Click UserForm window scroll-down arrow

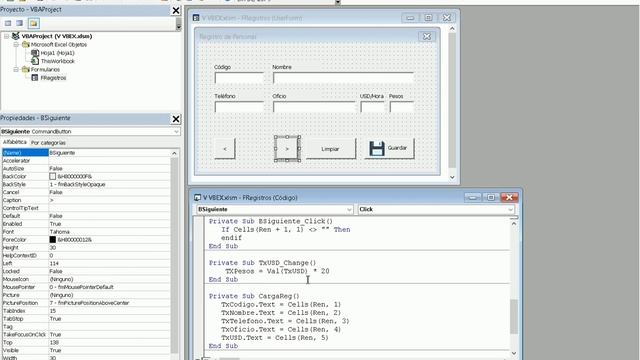pos(452,177)
